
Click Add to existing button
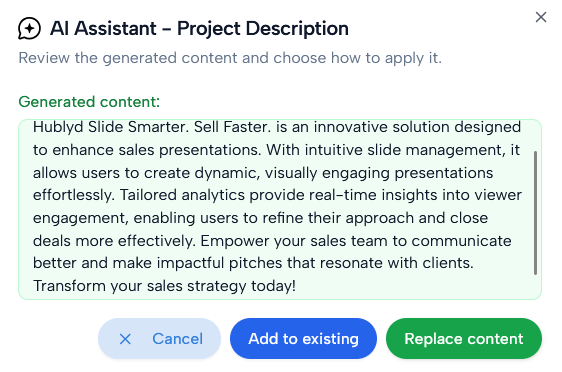point(303,339)
